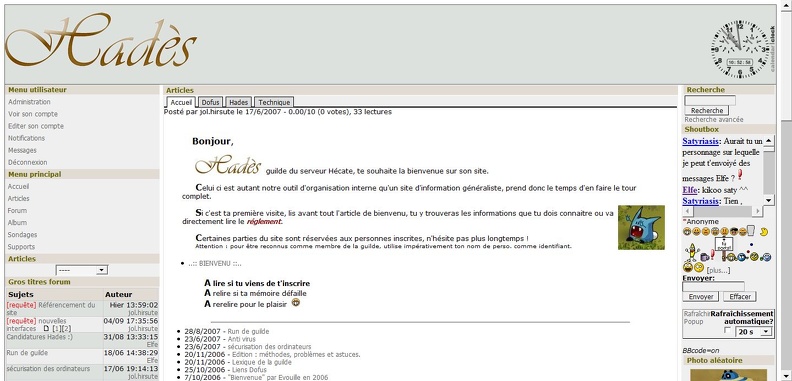Click the Envoyer button in shoutbox
The height and width of the screenshot is (381, 792).
pos(701,297)
